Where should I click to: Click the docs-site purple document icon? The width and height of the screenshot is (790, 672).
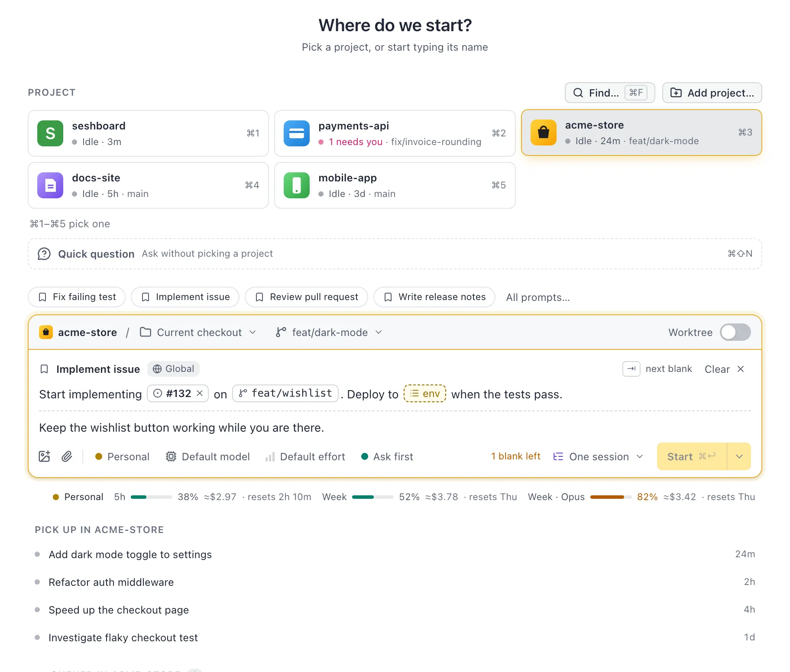click(50, 185)
